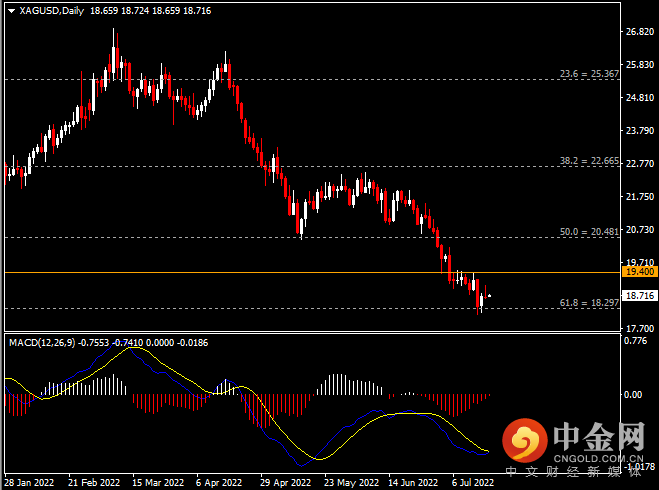Click the 28 Jan 2022 date label
The image size is (659, 490).
coord(29,482)
